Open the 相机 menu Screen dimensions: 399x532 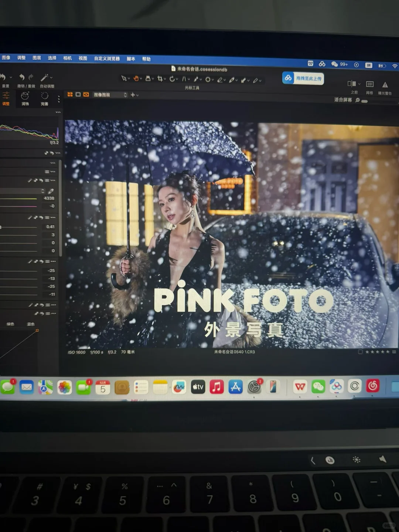[67, 58]
